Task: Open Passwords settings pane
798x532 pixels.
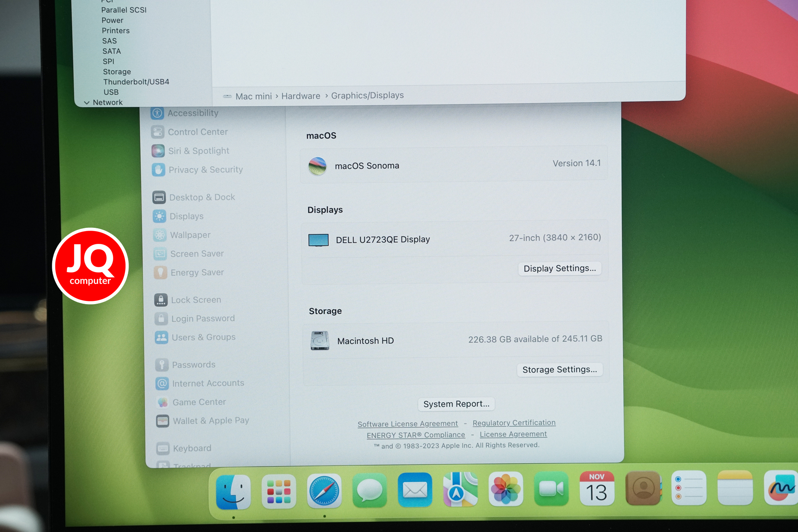Action: tap(186, 365)
